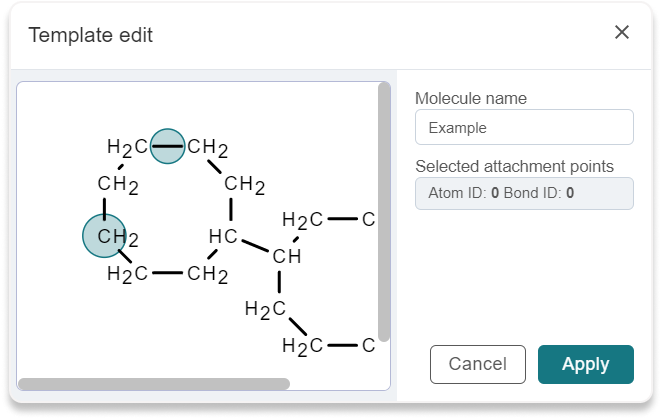Select the CH2 atom above the HC atom
Screen dimensions: 660x418
[x=245, y=184]
